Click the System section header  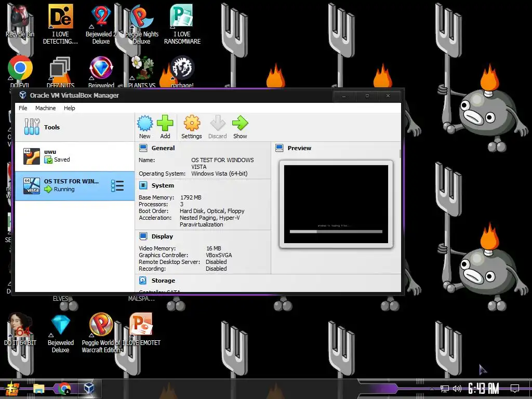(x=163, y=185)
